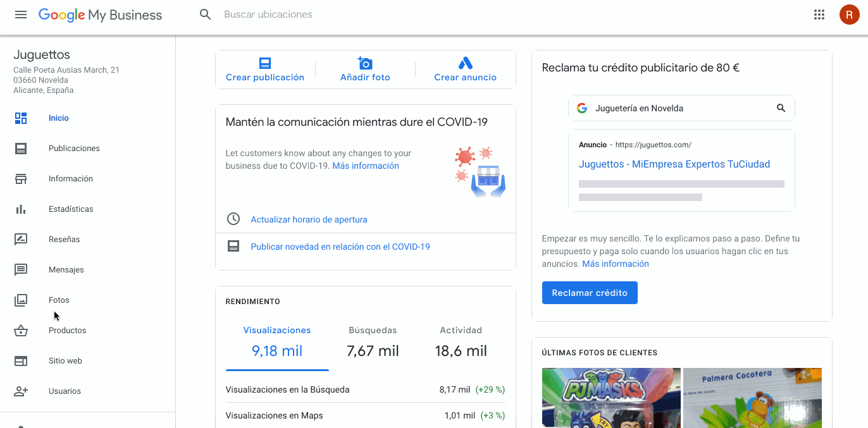This screenshot has height=428, width=868.
Task: Open the PJ Masks customer photo
Action: click(x=611, y=398)
